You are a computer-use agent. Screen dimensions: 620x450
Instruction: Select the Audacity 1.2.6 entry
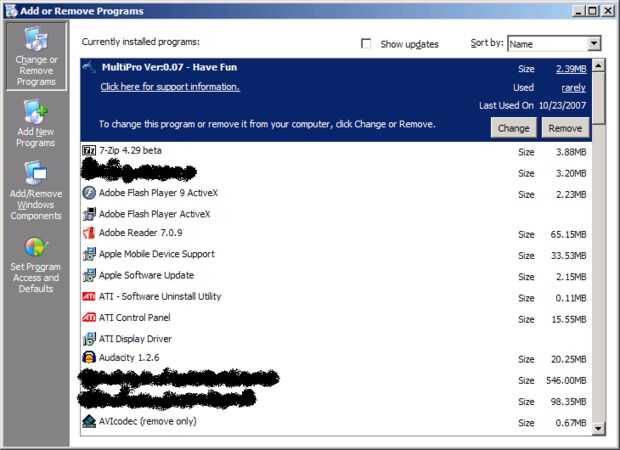coord(336,358)
